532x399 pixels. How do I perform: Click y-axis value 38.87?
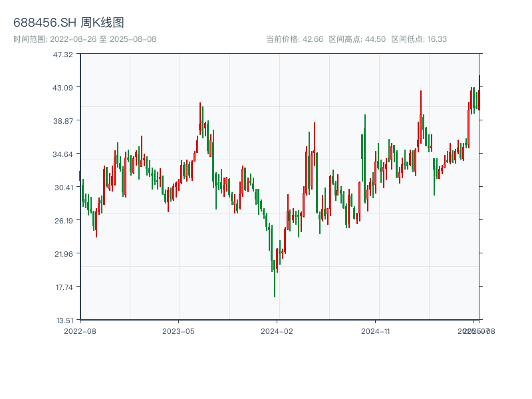(x=63, y=121)
